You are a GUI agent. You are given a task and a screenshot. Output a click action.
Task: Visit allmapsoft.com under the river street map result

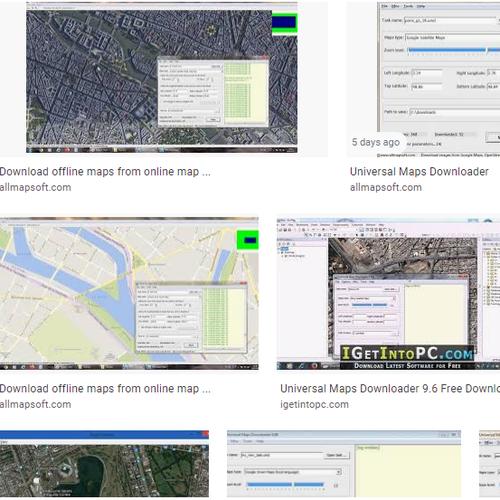[36, 404]
